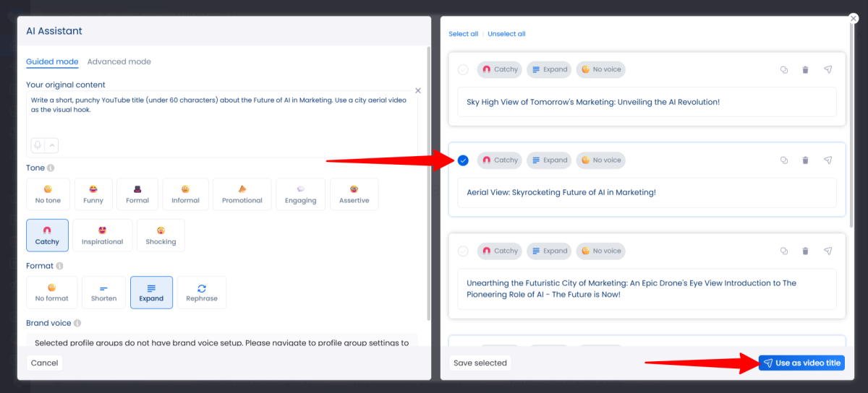
Task: Expand the microphone options arrow
Action: click(51, 145)
